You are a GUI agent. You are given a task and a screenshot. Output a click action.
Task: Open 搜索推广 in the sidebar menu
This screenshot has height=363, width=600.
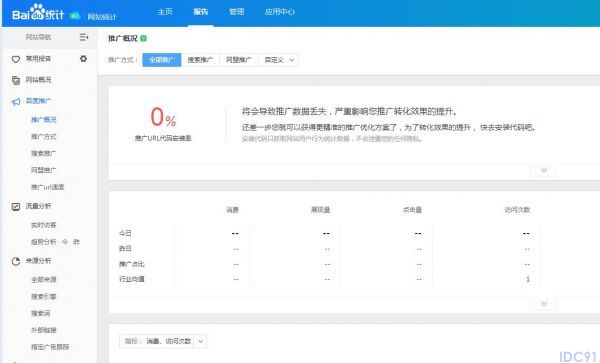coord(44,153)
